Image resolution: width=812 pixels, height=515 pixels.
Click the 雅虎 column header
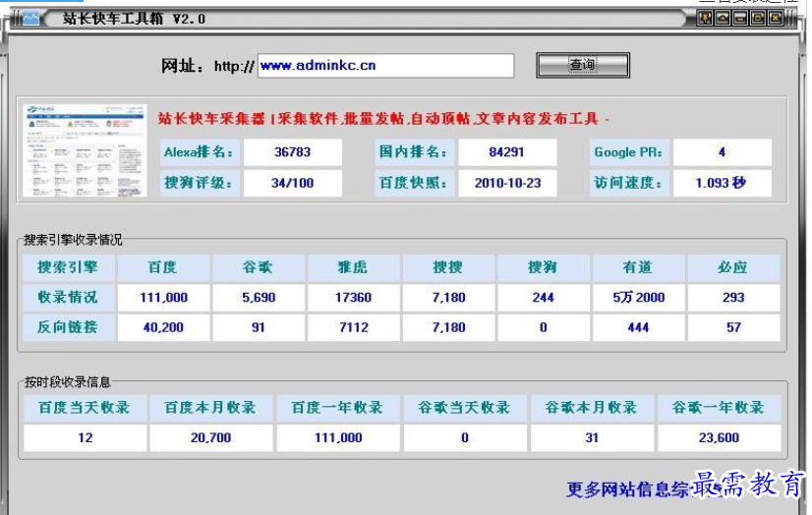(353, 267)
